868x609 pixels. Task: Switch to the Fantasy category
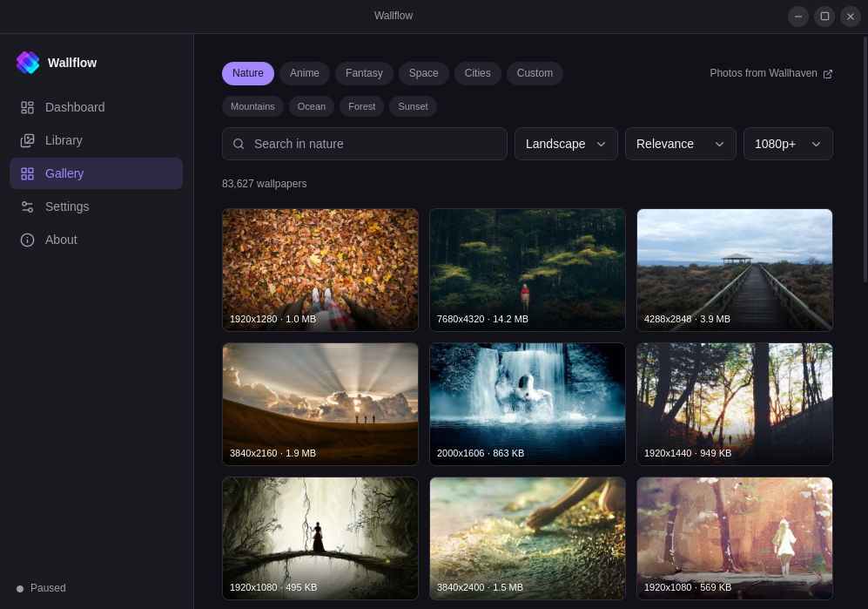(x=364, y=73)
